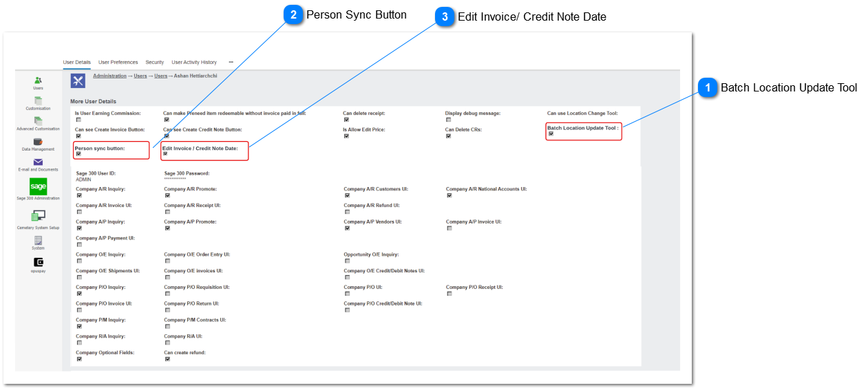Enable Company P/O Requisition UI checkbox
Viewport: 868px width, 390px height.
point(167,294)
